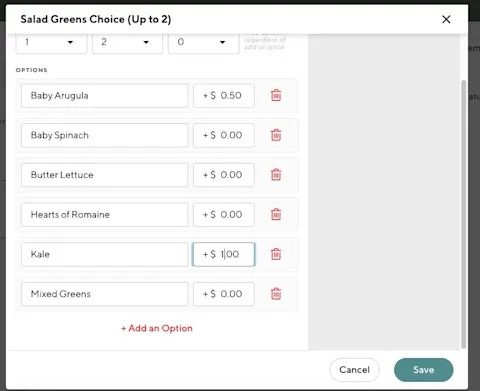The height and width of the screenshot is (391, 480).
Task: Delete the Mixed Greens option
Action: 276,294
